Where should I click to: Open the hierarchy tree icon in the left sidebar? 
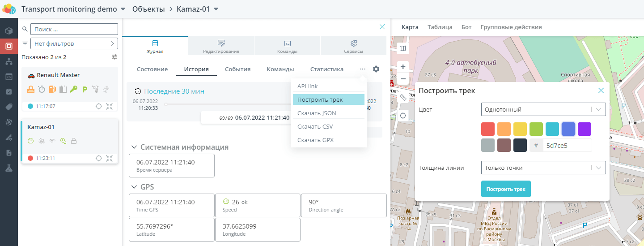[8, 61]
